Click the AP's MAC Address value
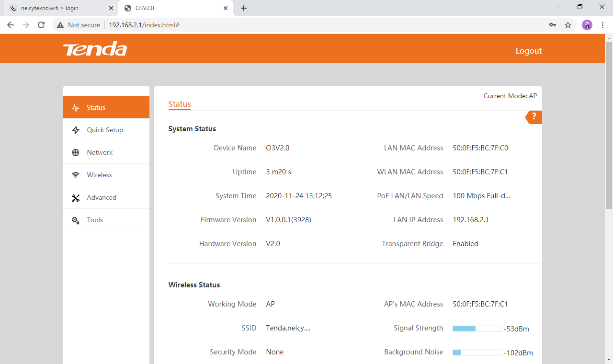The width and height of the screenshot is (613, 364). (480, 305)
